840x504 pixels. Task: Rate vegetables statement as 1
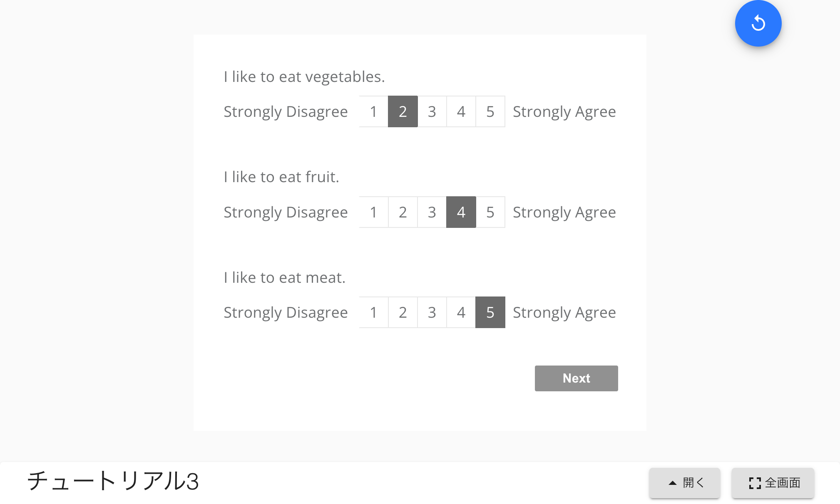(x=373, y=111)
